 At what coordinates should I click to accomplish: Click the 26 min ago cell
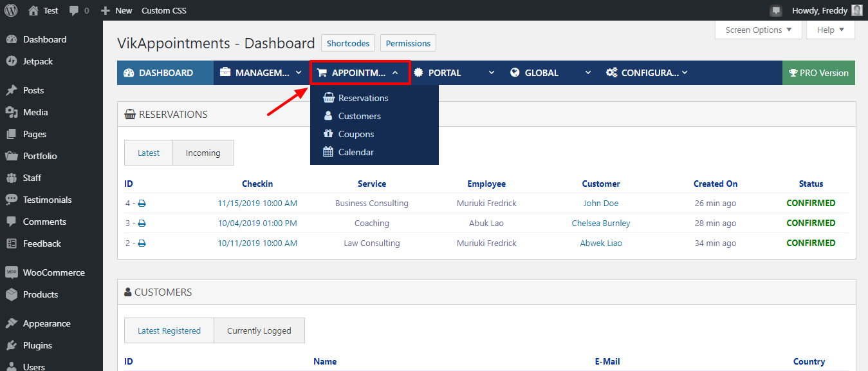point(716,204)
